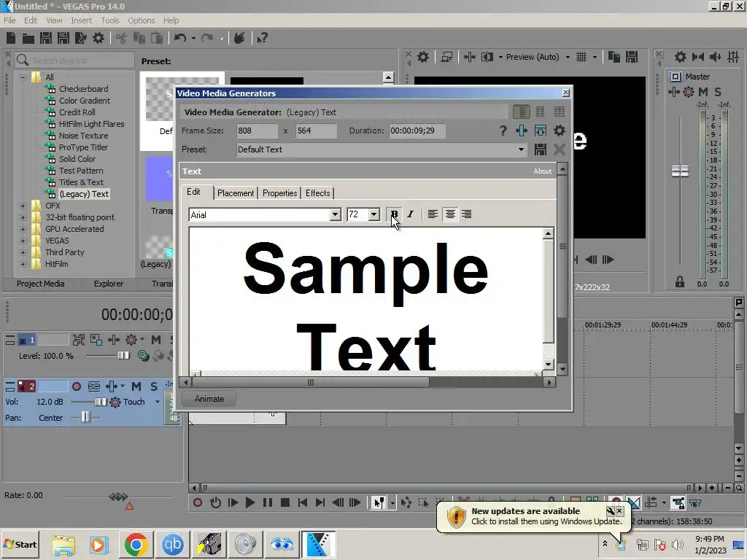Open the Project Properties gear icon

tap(98, 38)
